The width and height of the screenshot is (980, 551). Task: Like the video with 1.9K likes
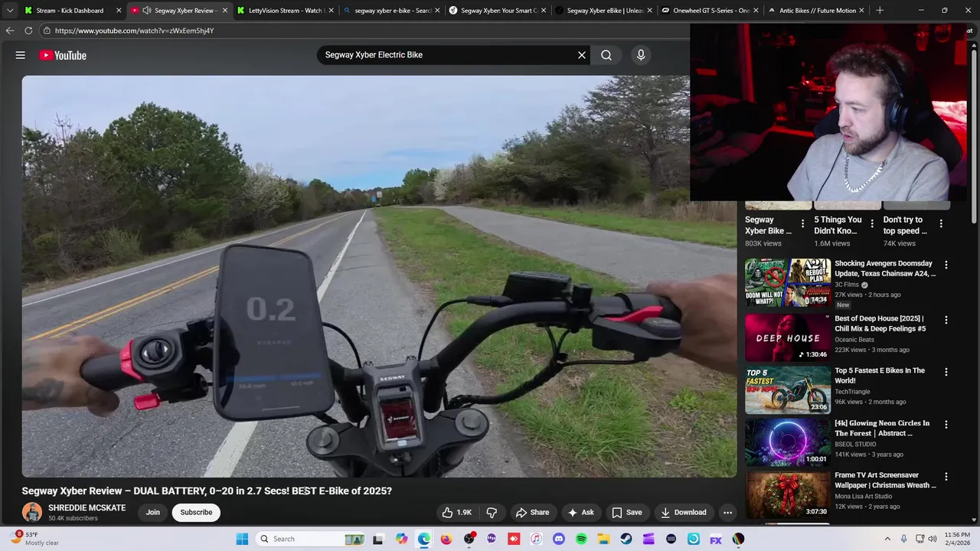pos(456,513)
